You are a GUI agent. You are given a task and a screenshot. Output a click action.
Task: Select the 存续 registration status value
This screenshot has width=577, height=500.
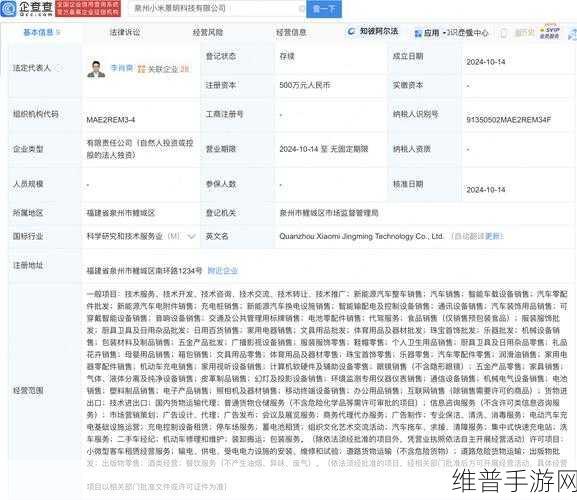point(287,56)
